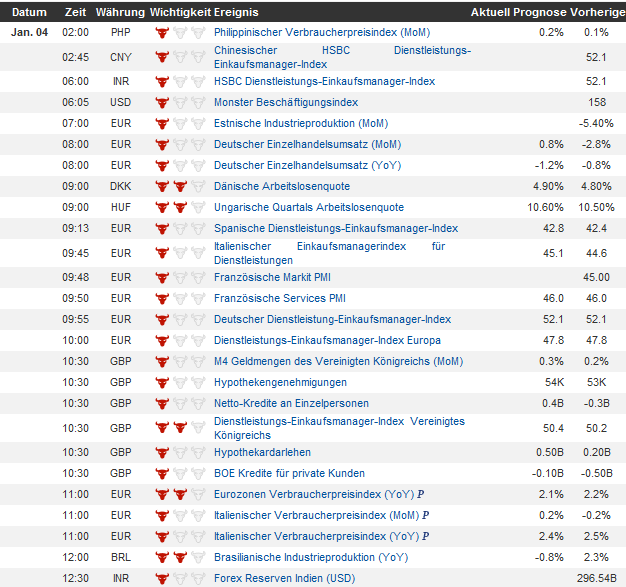Open Italienischer Verbraucherpreisindex (MoM) link
Image resolution: width=626 pixels, height=587 pixels.
pyautogui.click(x=317, y=515)
